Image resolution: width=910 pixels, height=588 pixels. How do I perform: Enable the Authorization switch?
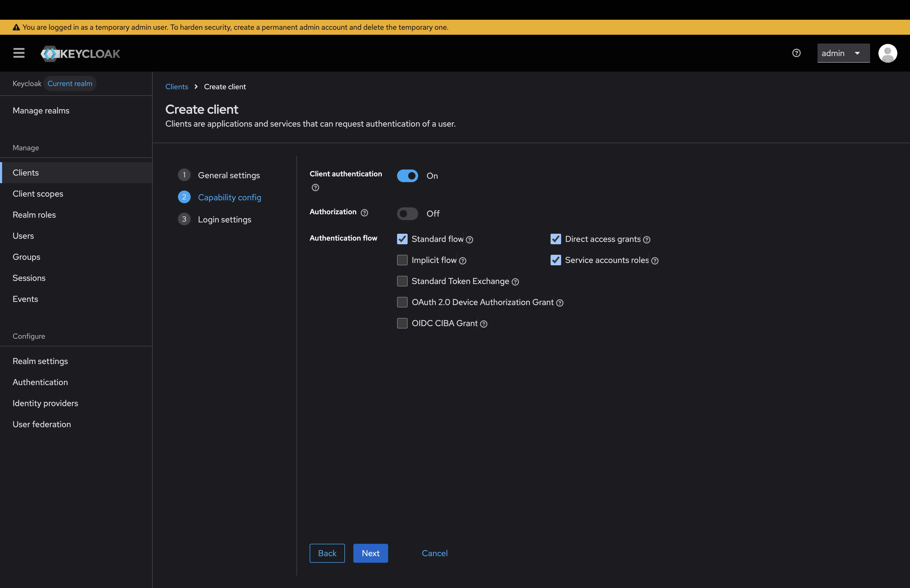click(x=407, y=213)
